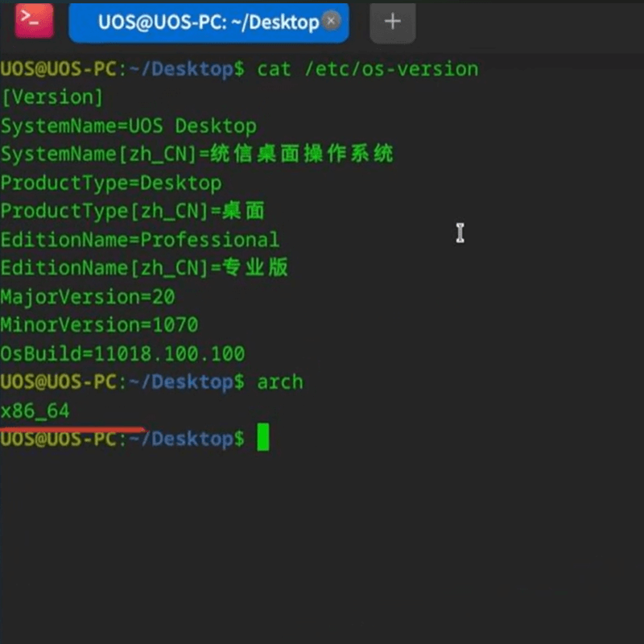This screenshot has height=644, width=644.
Task: Click the EditionName[zh_CN] line
Action: [x=145, y=268]
